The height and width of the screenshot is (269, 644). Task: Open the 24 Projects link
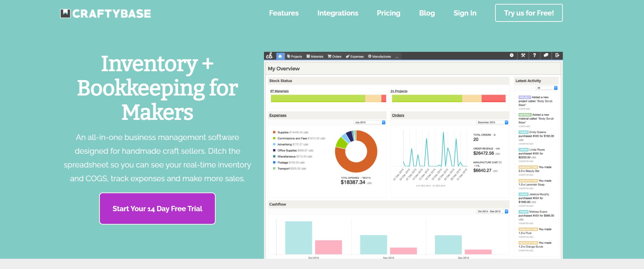click(399, 91)
